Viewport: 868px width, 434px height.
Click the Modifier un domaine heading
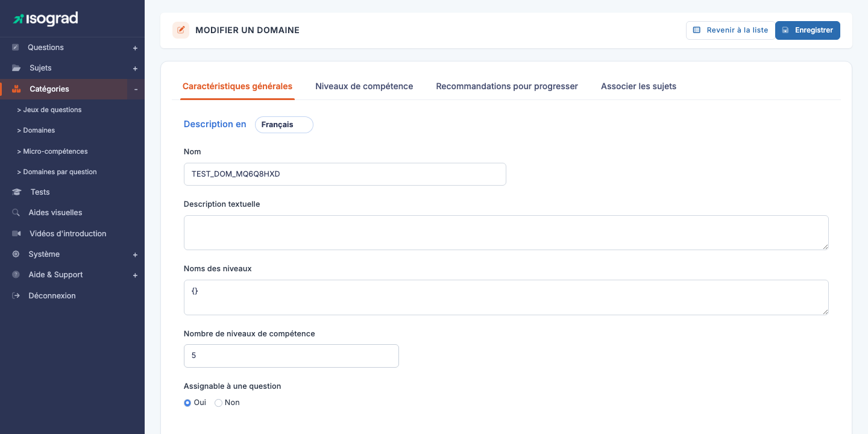247,30
